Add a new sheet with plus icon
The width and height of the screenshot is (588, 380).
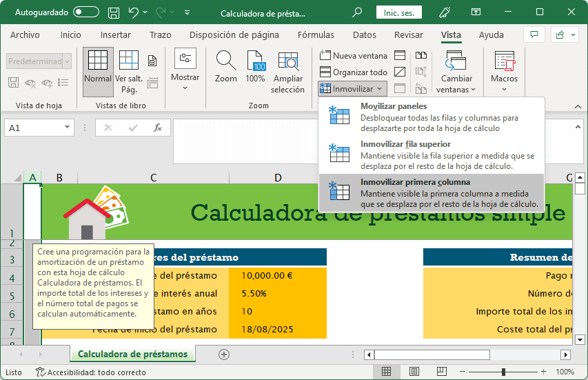pyautogui.click(x=223, y=354)
